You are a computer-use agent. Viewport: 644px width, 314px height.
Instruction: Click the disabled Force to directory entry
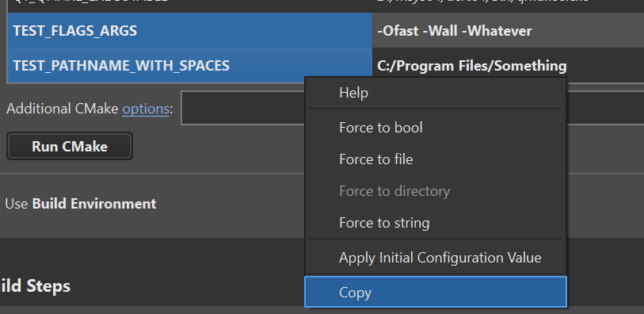point(435,191)
